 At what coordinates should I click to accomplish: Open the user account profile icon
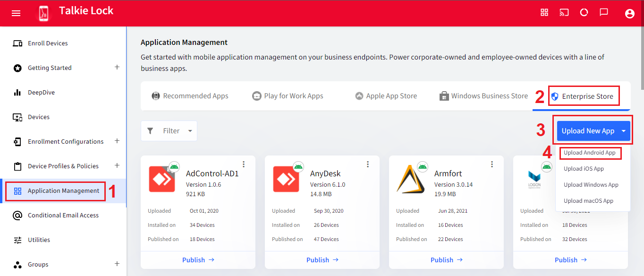[x=629, y=14]
